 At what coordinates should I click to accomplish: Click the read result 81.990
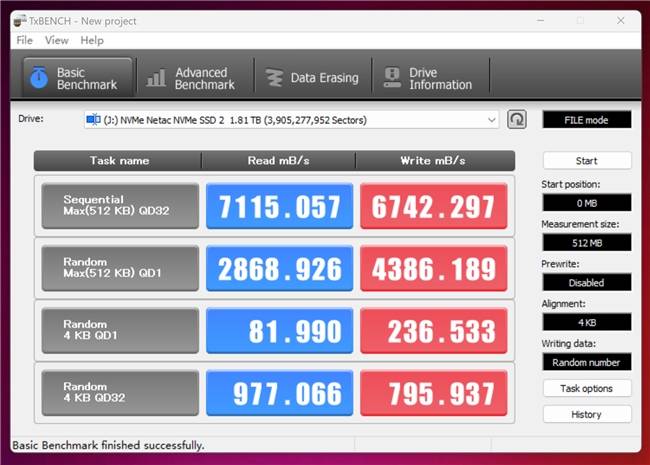click(279, 330)
